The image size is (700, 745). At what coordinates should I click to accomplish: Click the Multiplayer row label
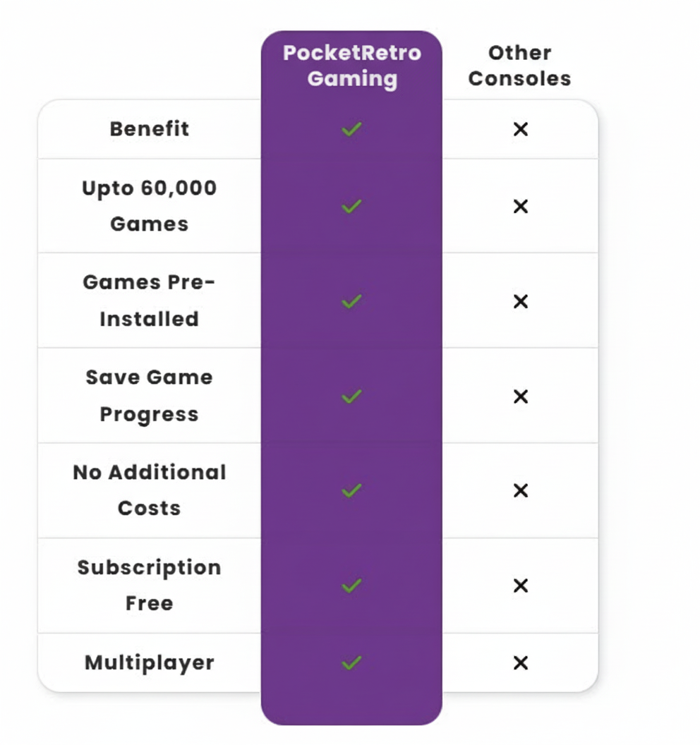point(150,662)
